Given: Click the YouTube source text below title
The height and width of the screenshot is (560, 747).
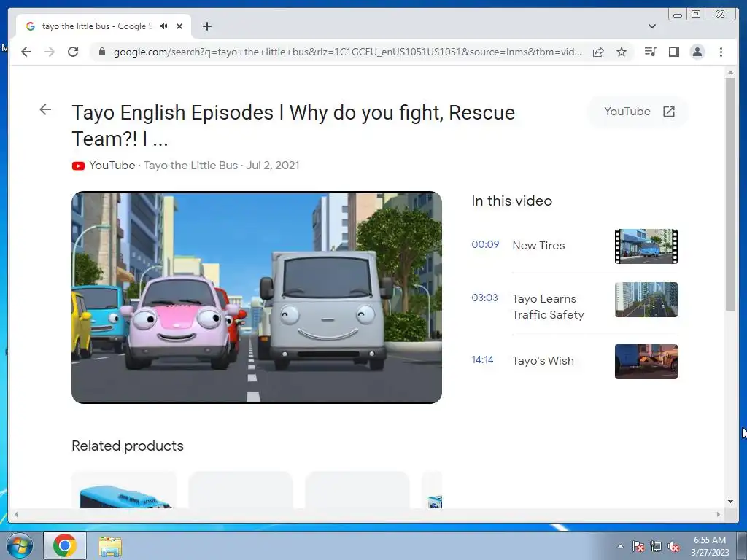Looking at the screenshot, I should [x=112, y=166].
